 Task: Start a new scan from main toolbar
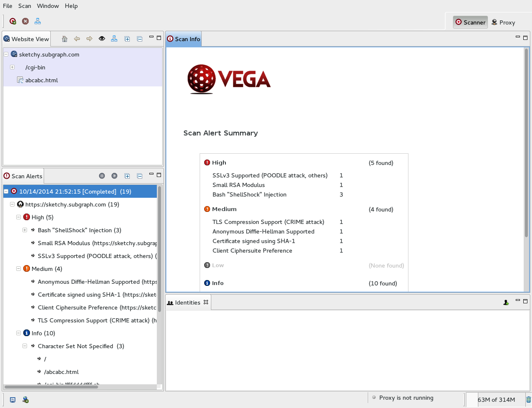pos(13,21)
